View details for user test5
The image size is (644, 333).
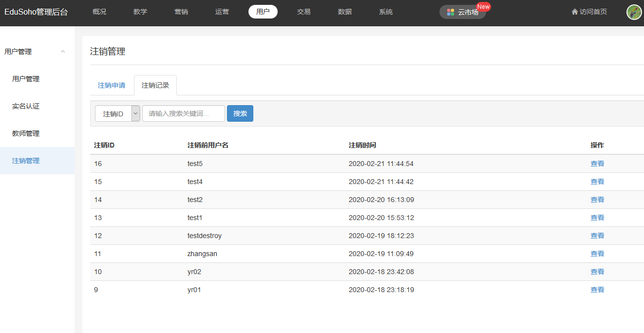point(597,164)
